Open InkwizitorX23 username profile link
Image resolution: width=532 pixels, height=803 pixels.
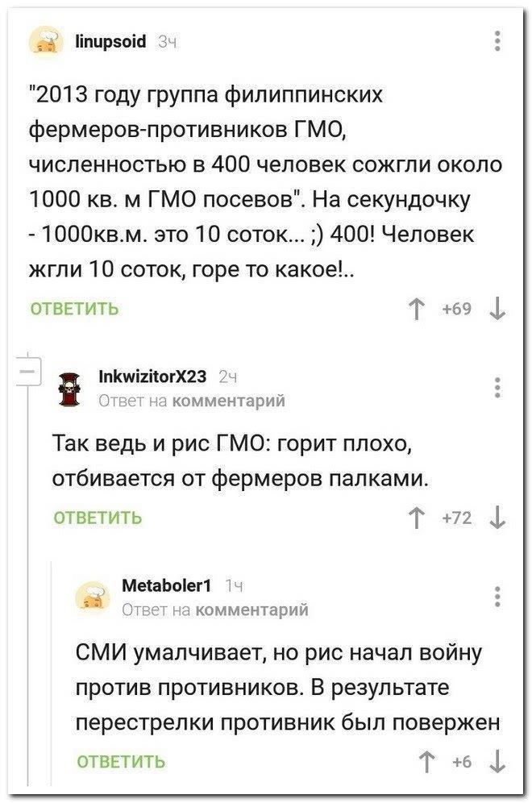point(150,377)
